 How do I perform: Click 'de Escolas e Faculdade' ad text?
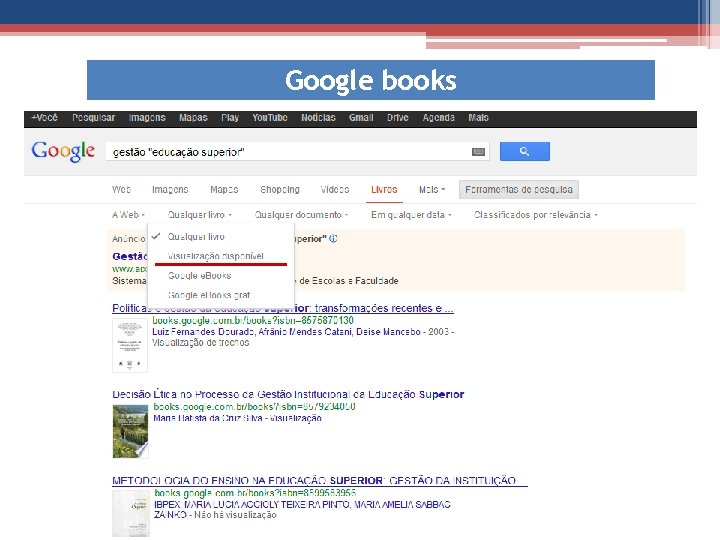(349, 281)
